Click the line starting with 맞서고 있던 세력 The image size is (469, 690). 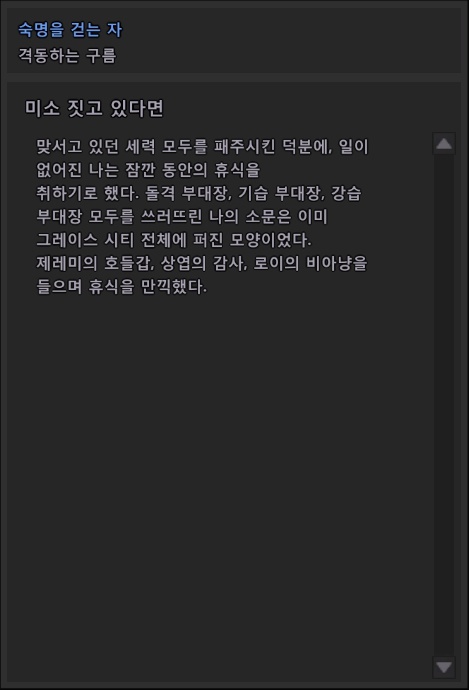click(202, 147)
